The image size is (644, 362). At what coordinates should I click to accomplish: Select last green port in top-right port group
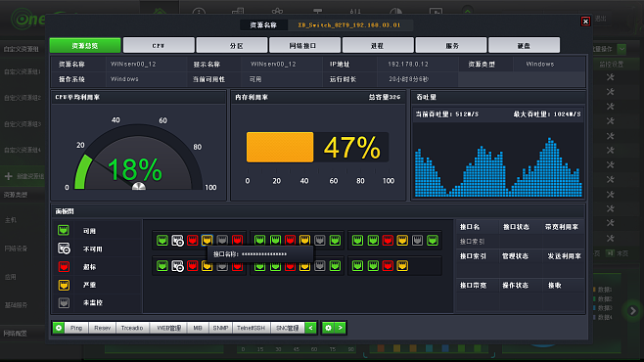(x=433, y=240)
